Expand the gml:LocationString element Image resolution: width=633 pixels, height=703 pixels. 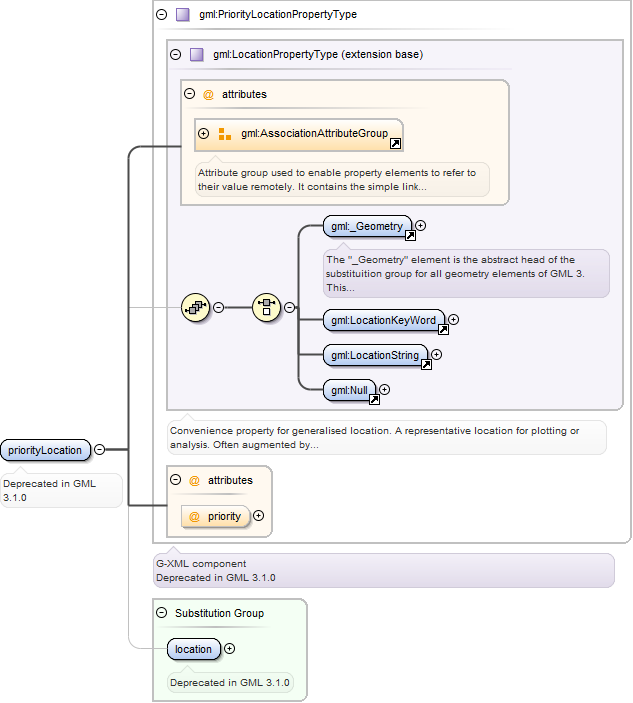click(x=436, y=355)
